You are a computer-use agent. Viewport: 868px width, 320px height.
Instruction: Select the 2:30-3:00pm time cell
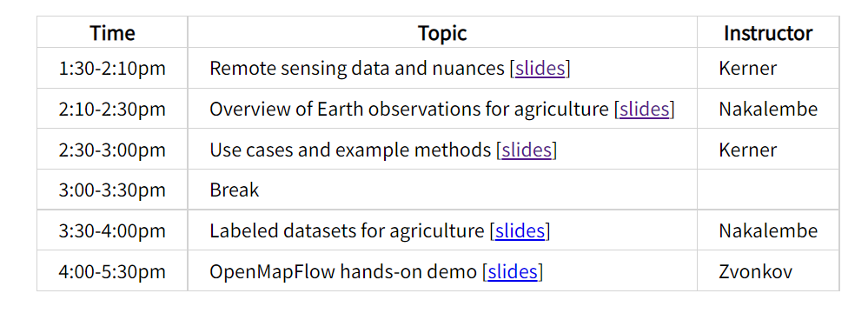[x=112, y=150]
